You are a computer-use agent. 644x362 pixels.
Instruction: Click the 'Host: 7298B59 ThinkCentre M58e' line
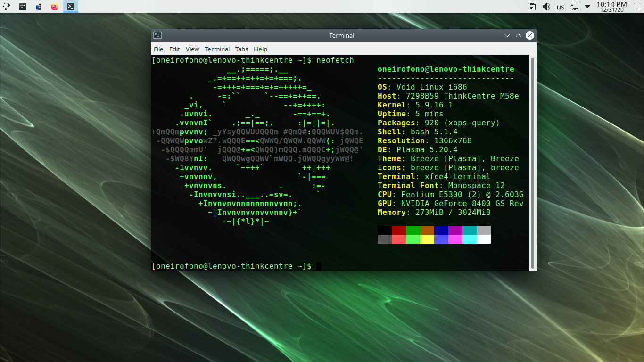(x=448, y=96)
